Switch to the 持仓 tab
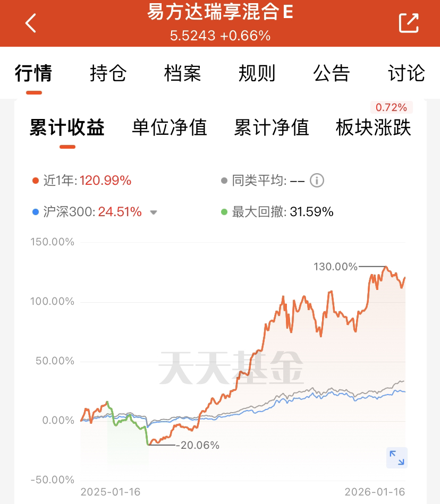Viewport: 440px width, 504px height. [108, 73]
